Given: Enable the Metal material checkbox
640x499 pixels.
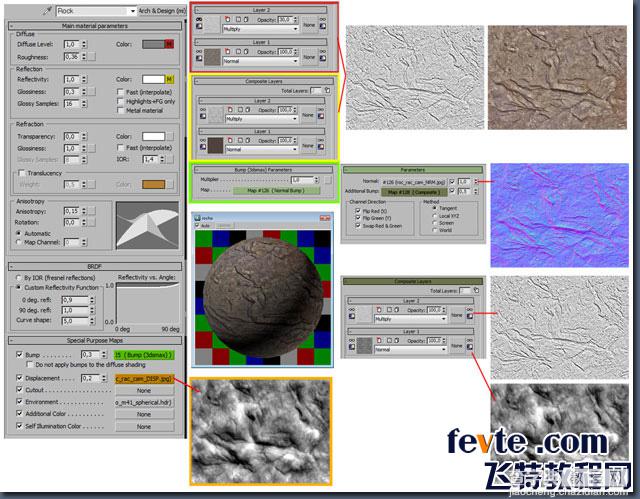Looking at the screenshot, I should (x=120, y=110).
